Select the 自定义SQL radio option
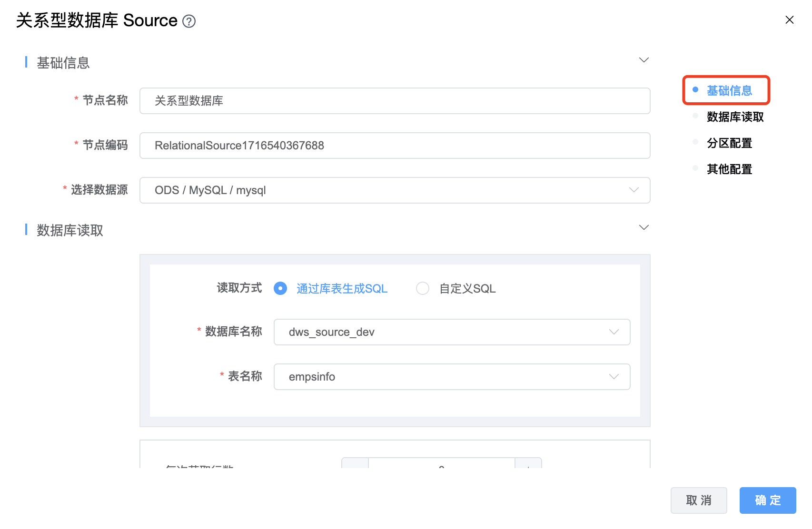Viewport: 812px width, 529px height. 423,288
